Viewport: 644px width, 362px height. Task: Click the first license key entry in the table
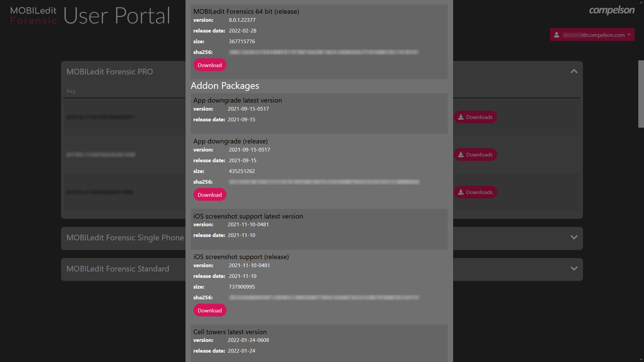[101, 117]
